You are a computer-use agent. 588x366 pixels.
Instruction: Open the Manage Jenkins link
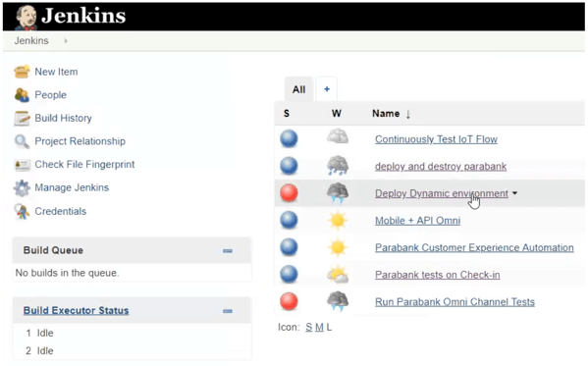(x=72, y=187)
